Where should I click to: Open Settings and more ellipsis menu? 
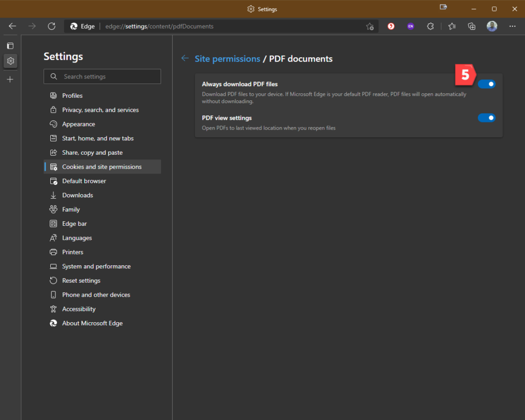pos(512,26)
